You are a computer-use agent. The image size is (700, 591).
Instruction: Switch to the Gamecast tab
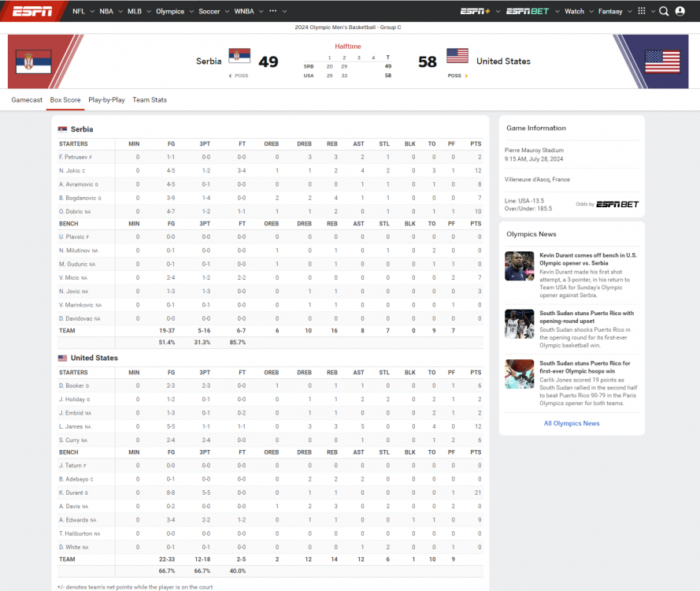coord(27,100)
